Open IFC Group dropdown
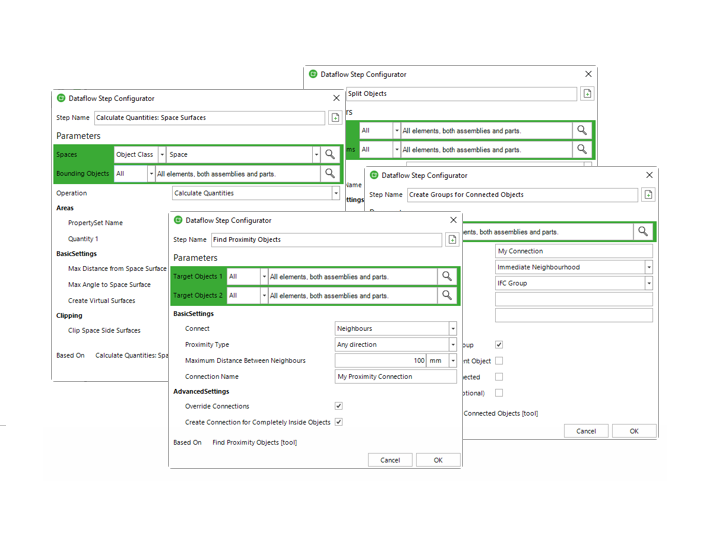 (649, 283)
